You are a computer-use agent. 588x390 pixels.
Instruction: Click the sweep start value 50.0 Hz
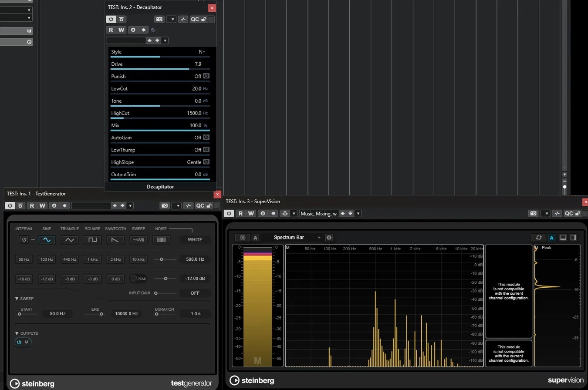(57, 313)
